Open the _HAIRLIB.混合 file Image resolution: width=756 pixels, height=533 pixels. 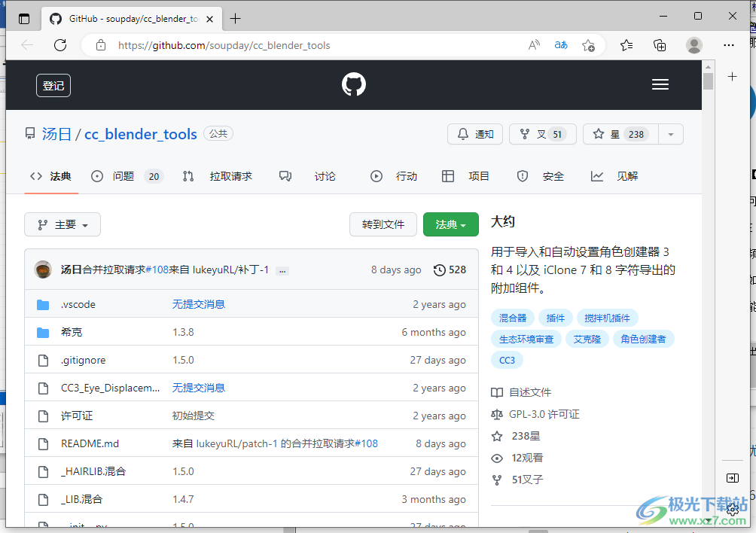point(93,471)
